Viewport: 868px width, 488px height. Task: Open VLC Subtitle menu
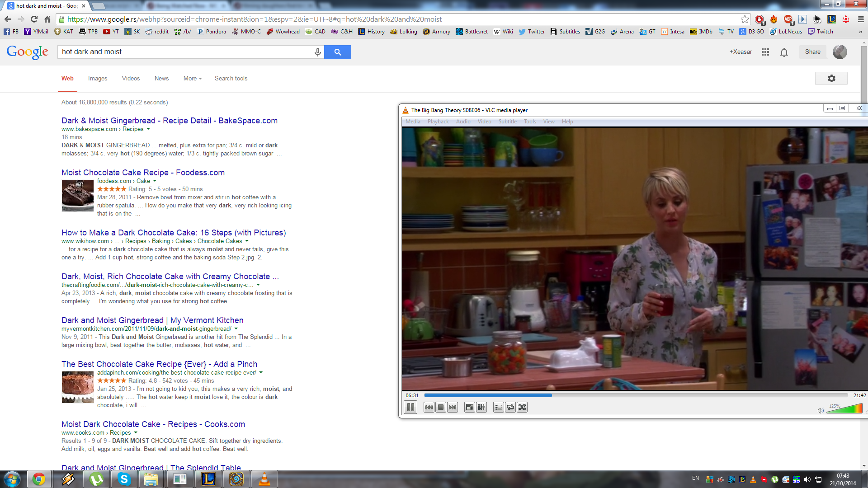click(508, 122)
